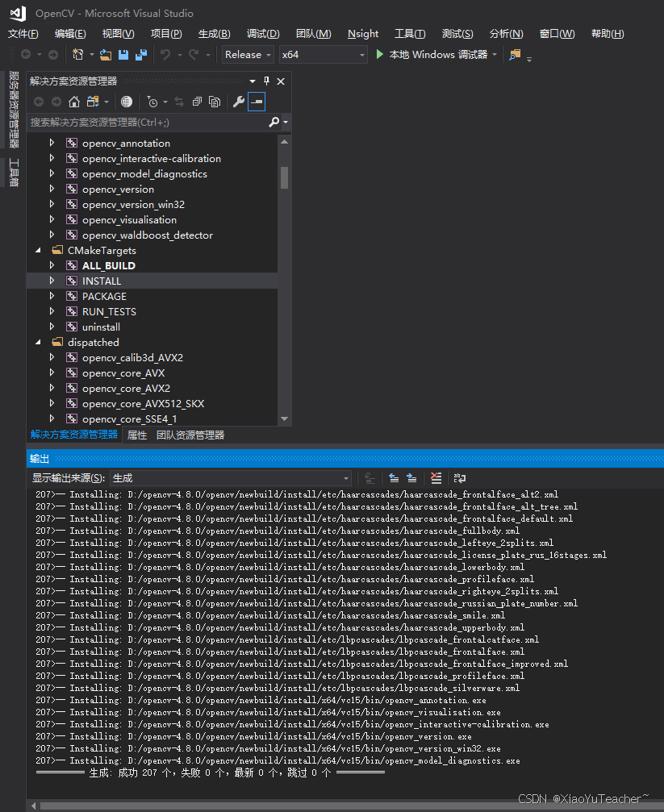Click the undo arrow icon
This screenshot has height=812, width=664.
pyautogui.click(x=165, y=54)
